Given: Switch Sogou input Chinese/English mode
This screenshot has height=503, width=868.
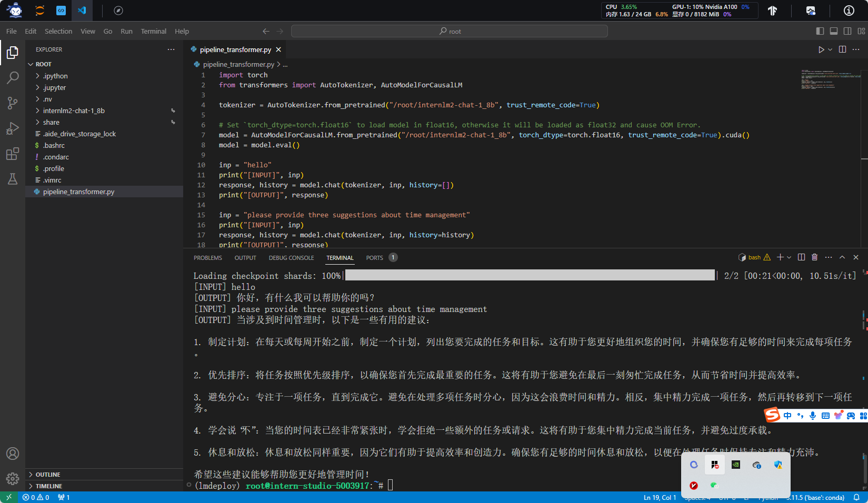Looking at the screenshot, I should pyautogui.click(x=787, y=416).
